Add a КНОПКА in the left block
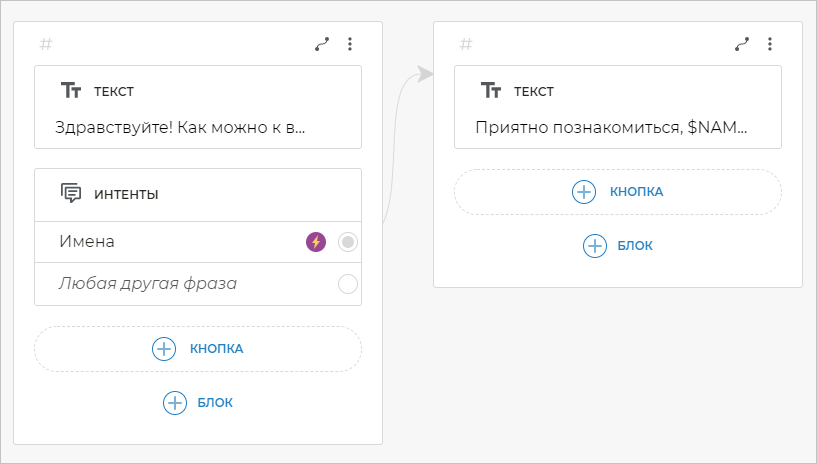Viewport: 817px width, 464px height. tap(198, 349)
